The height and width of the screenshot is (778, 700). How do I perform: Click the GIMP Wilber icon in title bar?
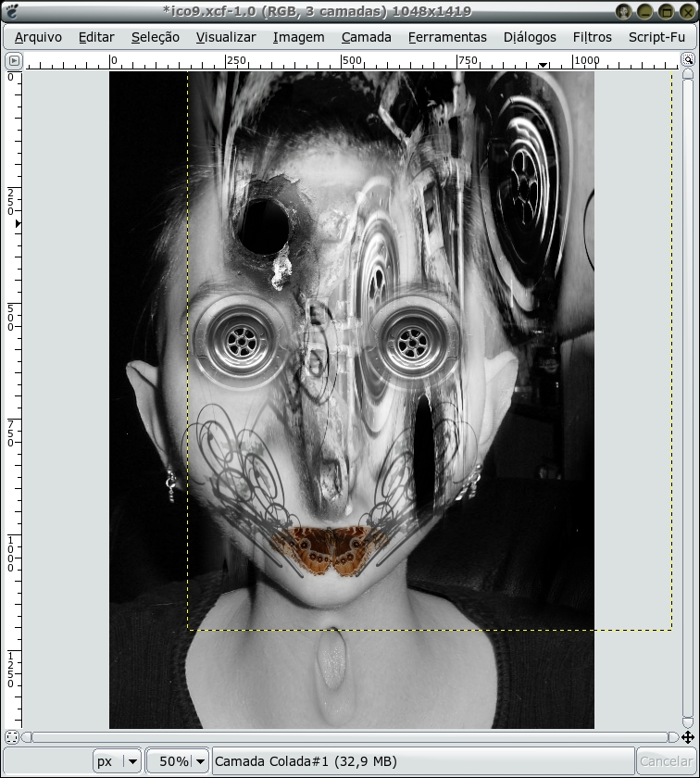12,11
